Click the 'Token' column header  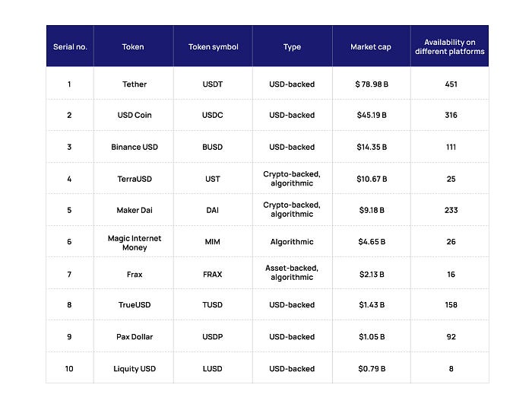point(133,47)
